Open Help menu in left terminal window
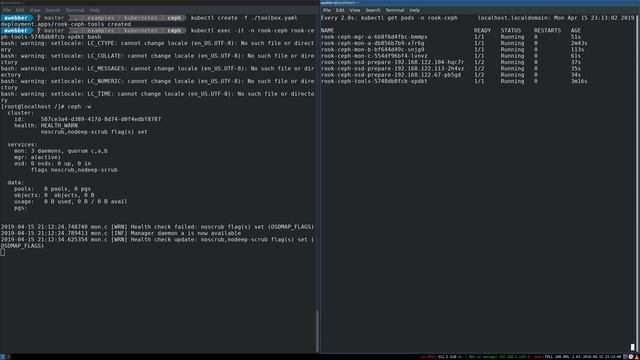Screen dimensions: 640x360 pyautogui.click(x=94, y=10)
